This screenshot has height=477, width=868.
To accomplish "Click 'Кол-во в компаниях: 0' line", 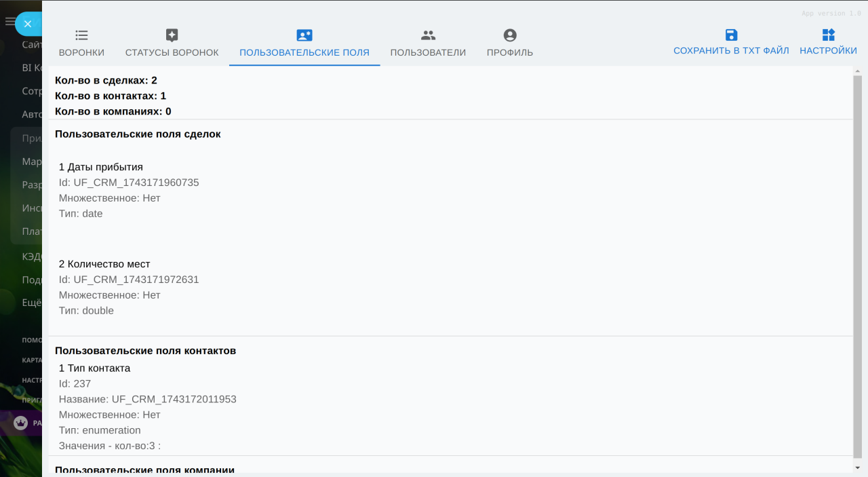I will (113, 112).
